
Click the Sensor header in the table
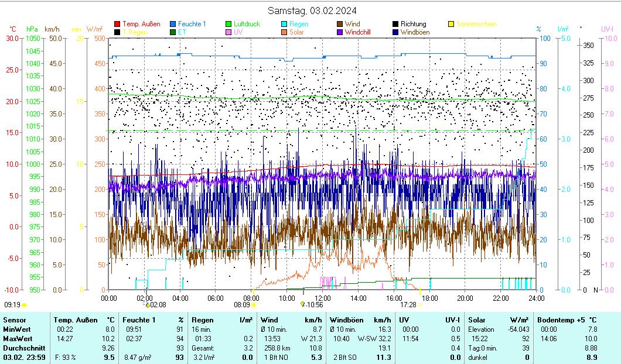tap(14, 320)
